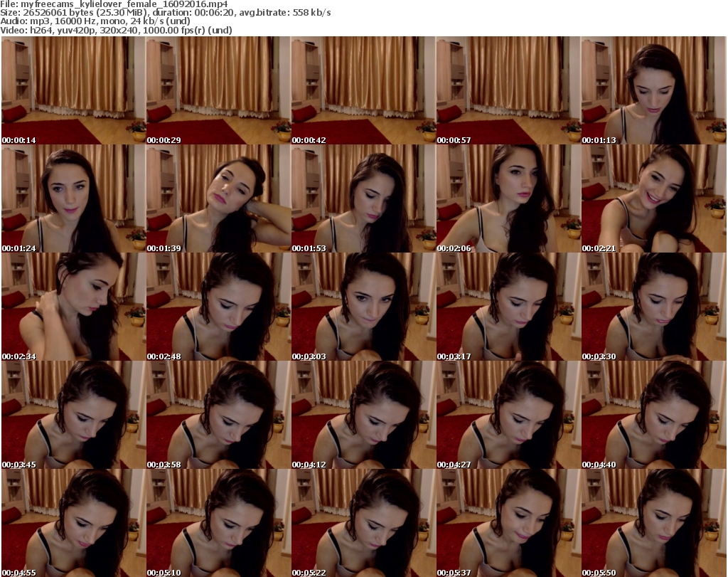This screenshot has width=728, height=577.
Task: Click the thumbnail stamped 00:00:14
Action: (73, 90)
